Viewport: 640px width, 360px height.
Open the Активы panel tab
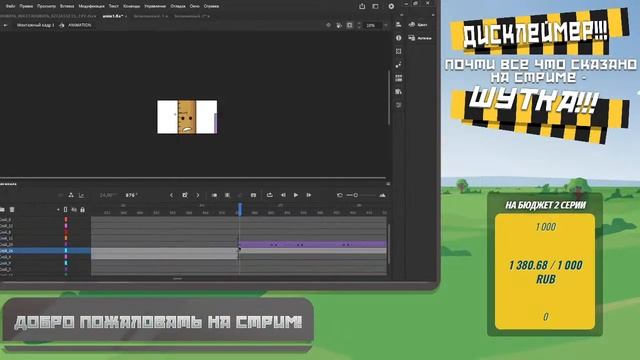click(x=420, y=38)
